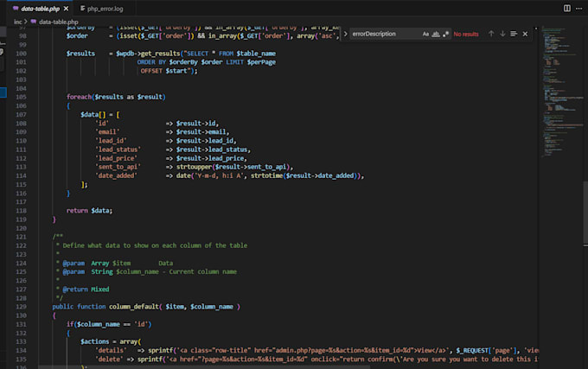This screenshot has width=588, height=369.
Task: Click the $actions = array( line
Action: 111,341
